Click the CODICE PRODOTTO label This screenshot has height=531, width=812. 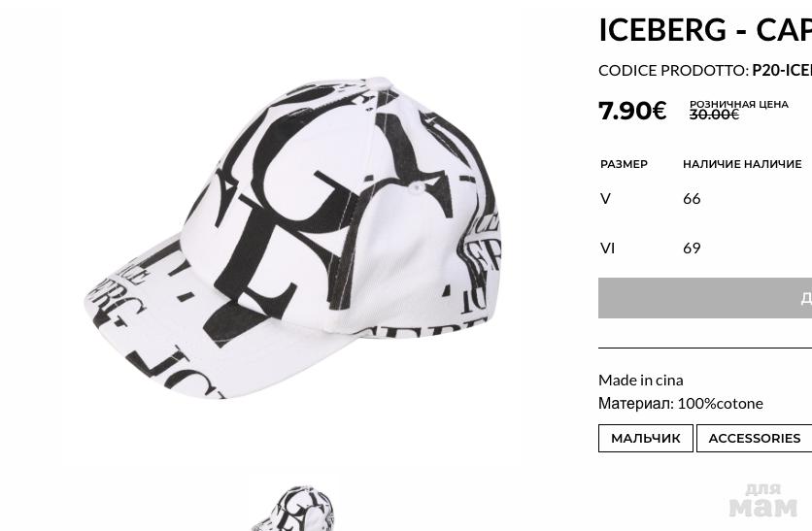674,71
